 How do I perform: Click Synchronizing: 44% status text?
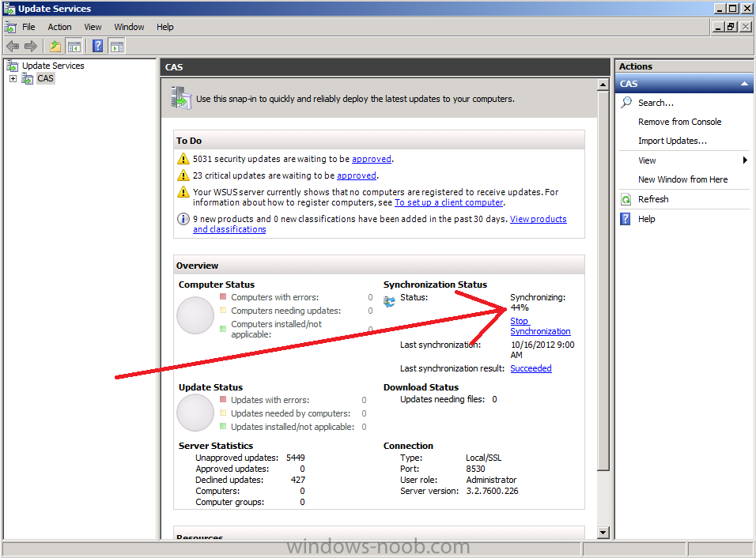(538, 302)
